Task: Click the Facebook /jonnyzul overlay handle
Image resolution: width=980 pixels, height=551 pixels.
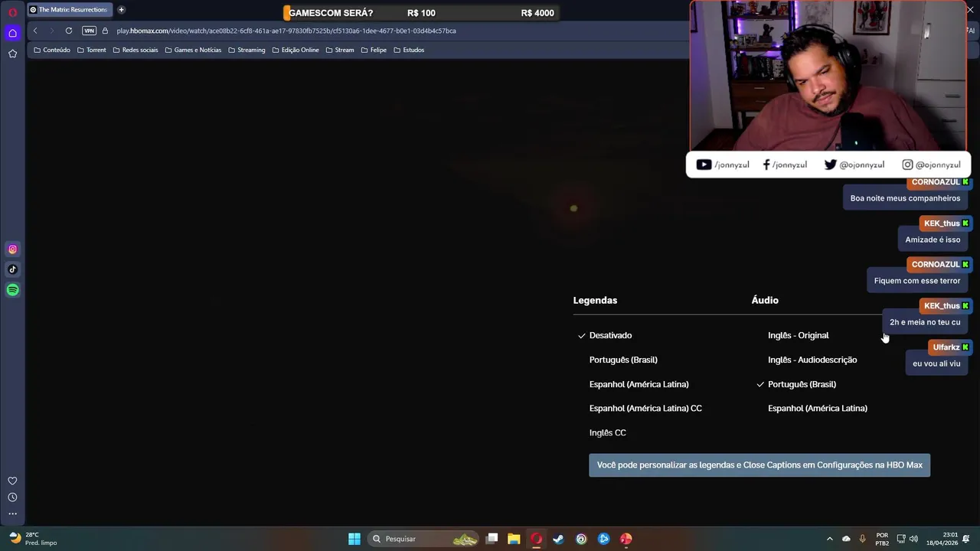Action: point(785,165)
